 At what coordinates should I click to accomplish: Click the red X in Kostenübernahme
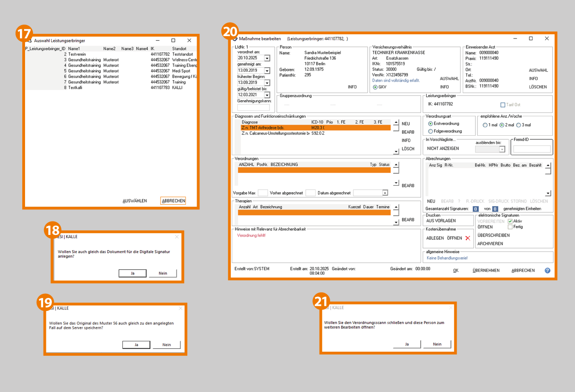[467, 238]
